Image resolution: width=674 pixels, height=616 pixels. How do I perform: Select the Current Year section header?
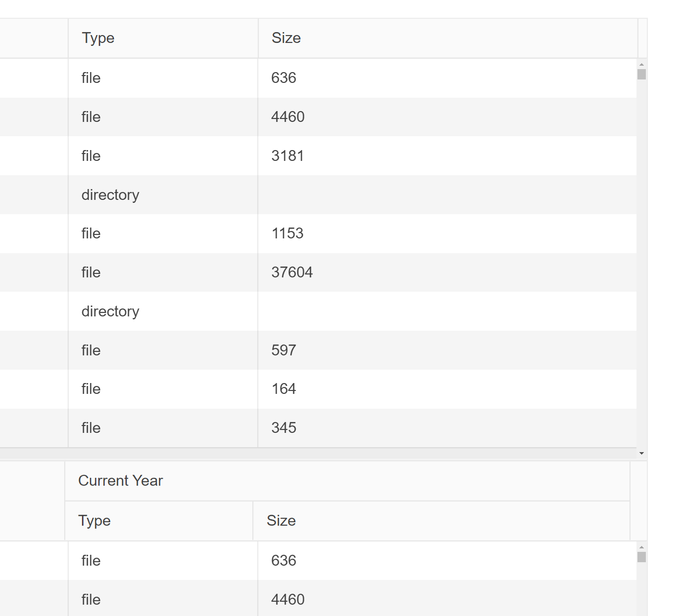(120, 480)
